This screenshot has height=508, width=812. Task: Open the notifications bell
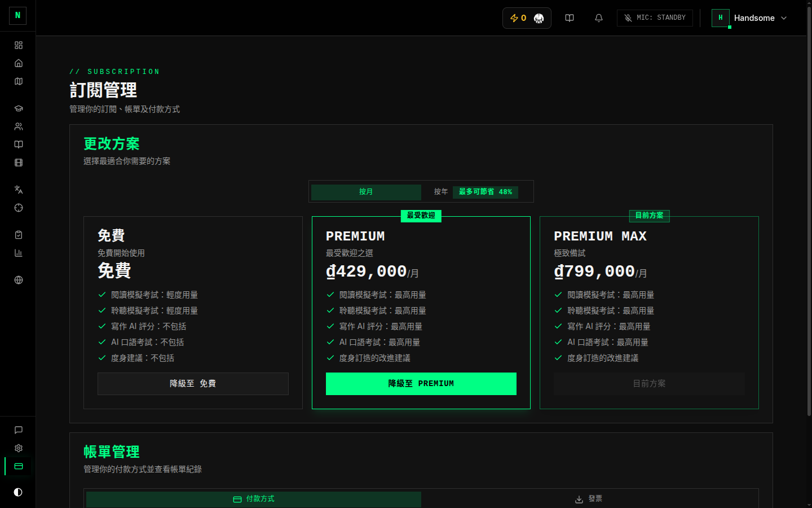599,18
